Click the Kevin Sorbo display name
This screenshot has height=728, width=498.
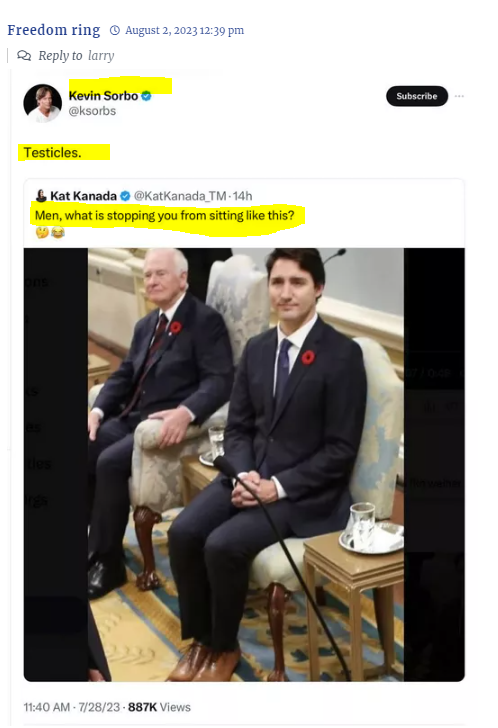click(x=103, y=96)
